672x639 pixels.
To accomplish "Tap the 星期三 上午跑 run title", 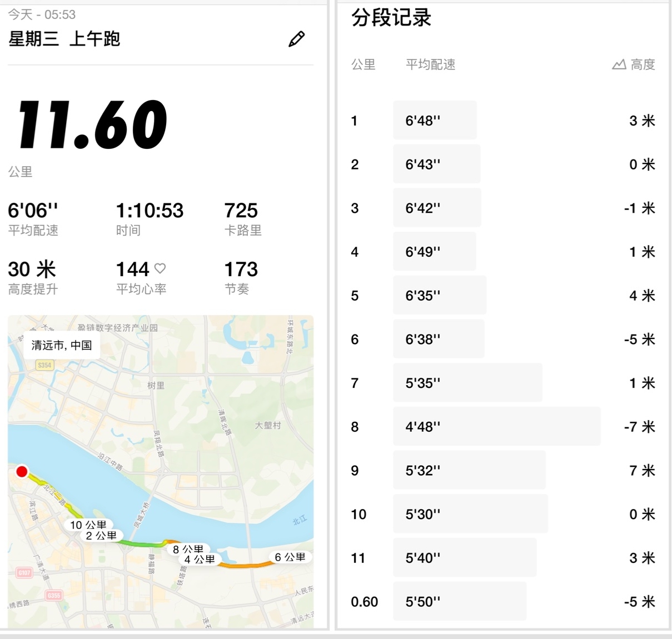I will coord(64,39).
